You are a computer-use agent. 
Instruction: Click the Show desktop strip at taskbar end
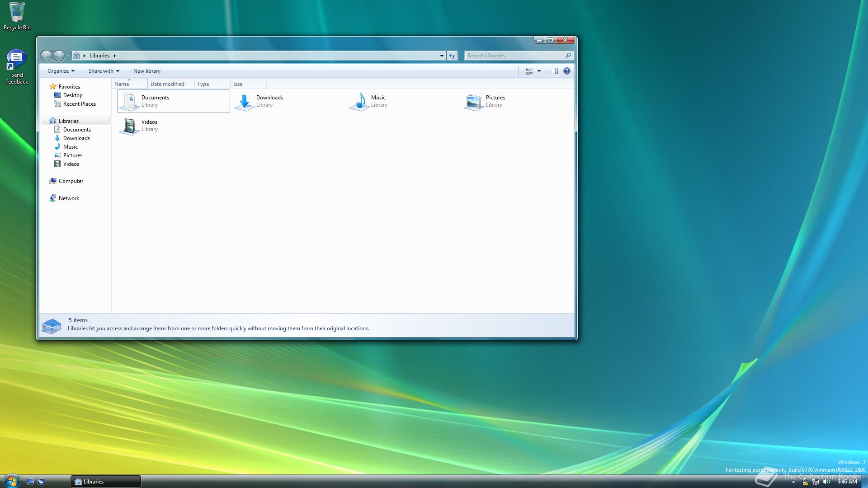click(x=864, y=482)
